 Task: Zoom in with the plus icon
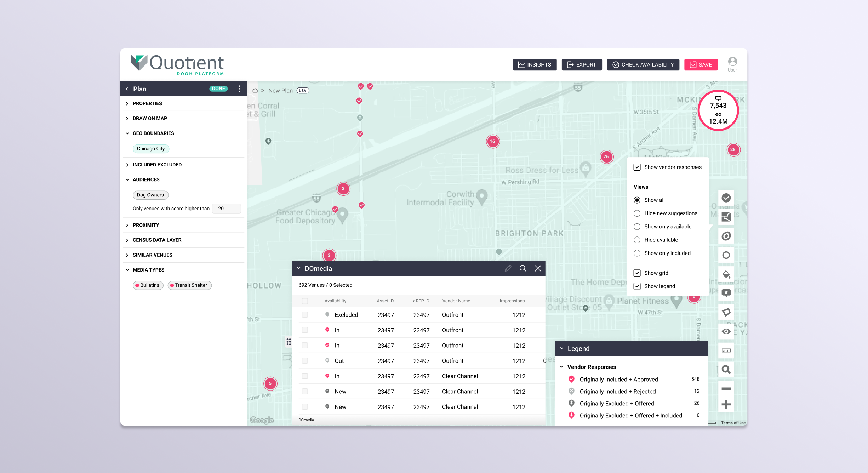tap(726, 404)
